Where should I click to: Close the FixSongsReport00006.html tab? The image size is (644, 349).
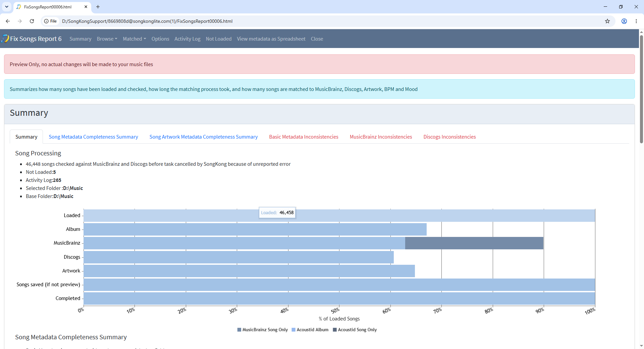(86, 7)
